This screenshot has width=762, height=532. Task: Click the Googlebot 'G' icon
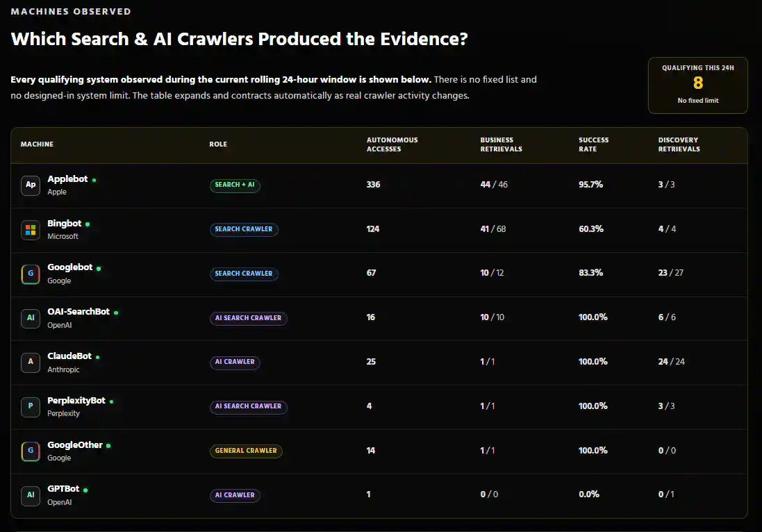pos(30,274)
